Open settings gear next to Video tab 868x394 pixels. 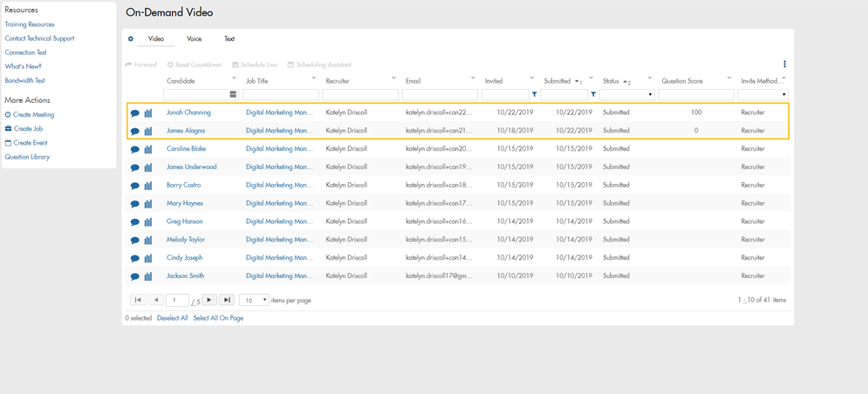tap(131, 39)
